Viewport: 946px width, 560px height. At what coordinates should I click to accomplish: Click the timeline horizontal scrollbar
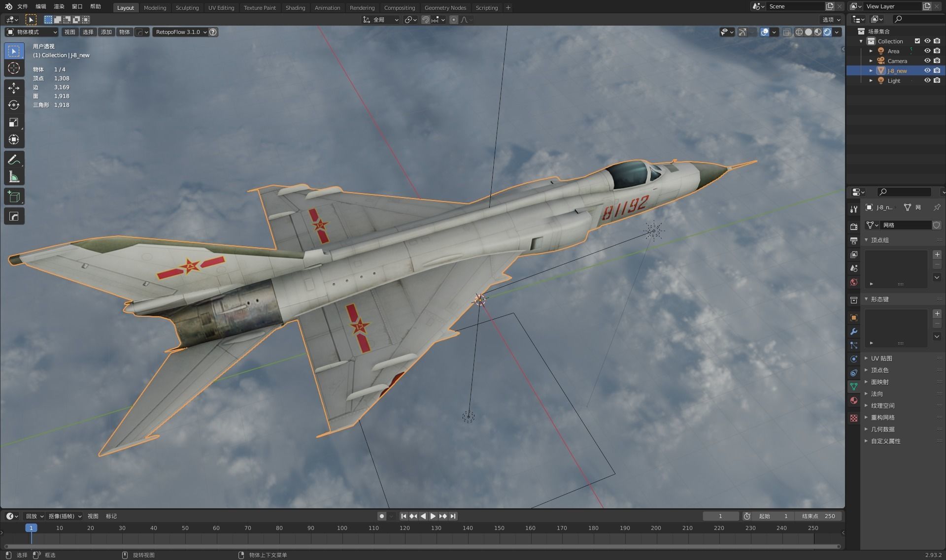[x=422, y=546]
